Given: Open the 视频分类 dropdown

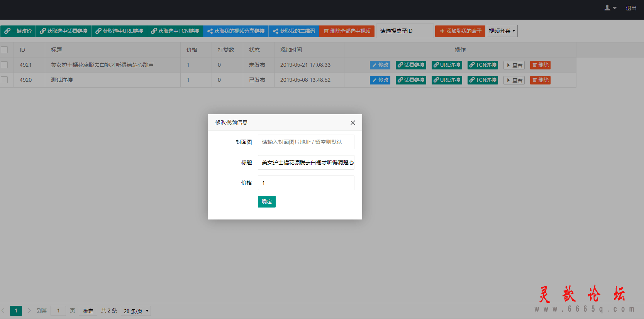Looking at the screenshot, I should 502,31.
